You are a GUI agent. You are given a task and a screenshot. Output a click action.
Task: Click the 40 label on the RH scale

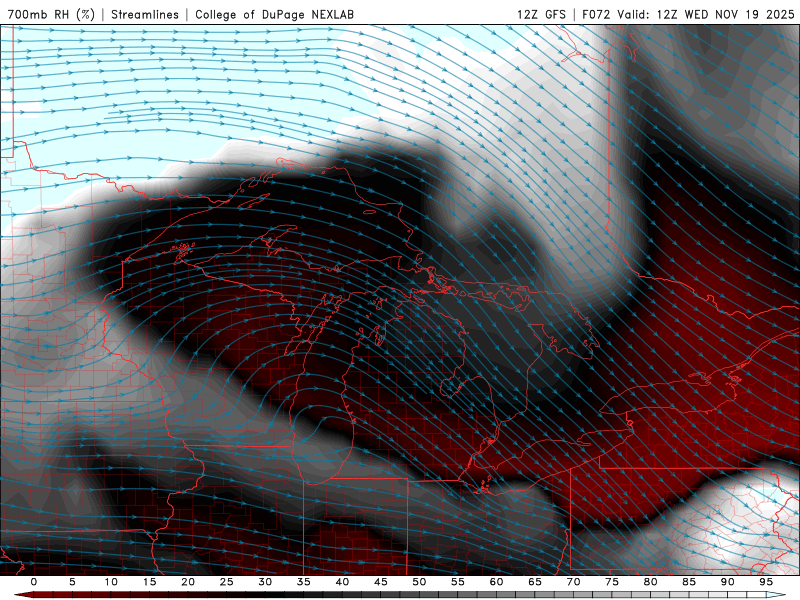(342, 582)
